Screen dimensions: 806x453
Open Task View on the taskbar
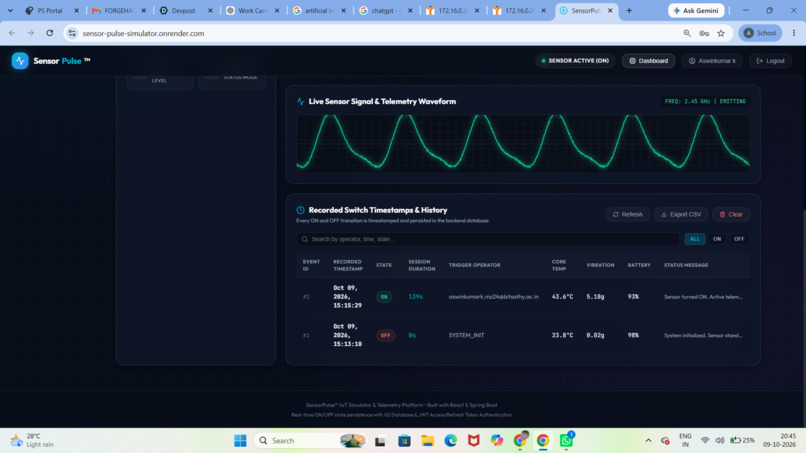coord(380,441)
